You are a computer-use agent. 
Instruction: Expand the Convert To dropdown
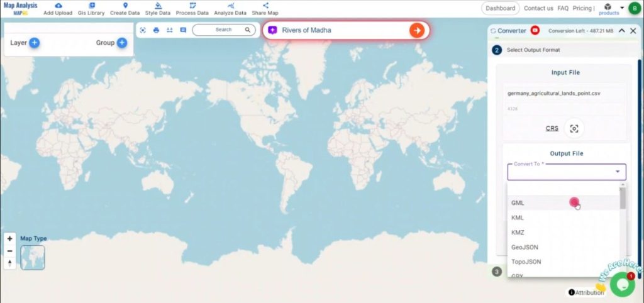(x=617, y=172)
